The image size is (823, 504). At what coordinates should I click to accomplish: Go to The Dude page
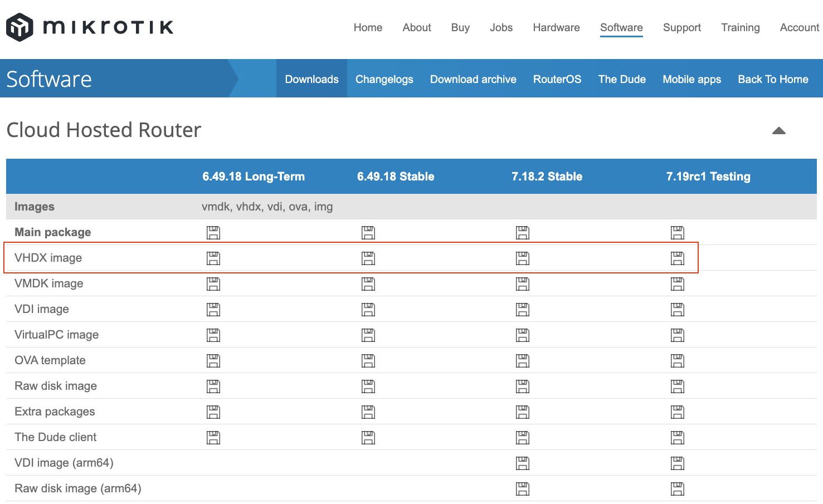[622, 79]
